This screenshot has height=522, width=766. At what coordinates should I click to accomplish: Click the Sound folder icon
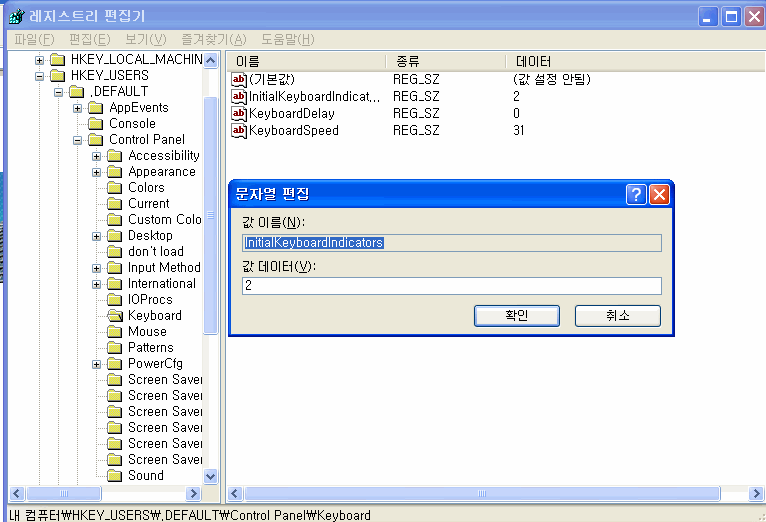[x=115, y=476]
